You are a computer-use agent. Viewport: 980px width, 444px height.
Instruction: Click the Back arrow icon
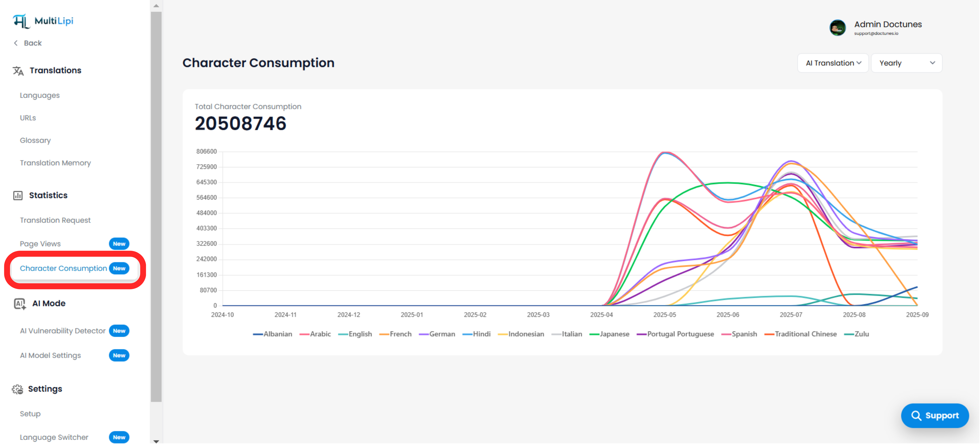16,43
